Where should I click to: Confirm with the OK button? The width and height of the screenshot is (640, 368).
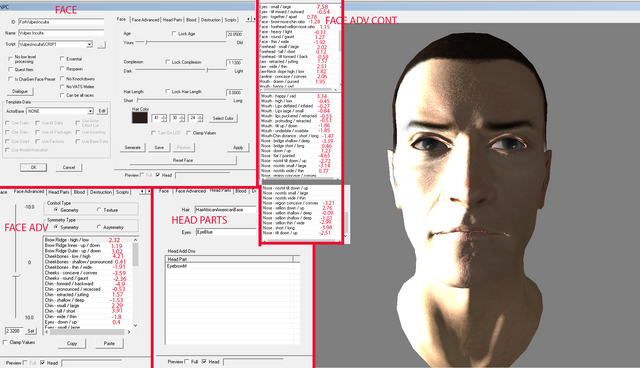click(x=33, y=167)
